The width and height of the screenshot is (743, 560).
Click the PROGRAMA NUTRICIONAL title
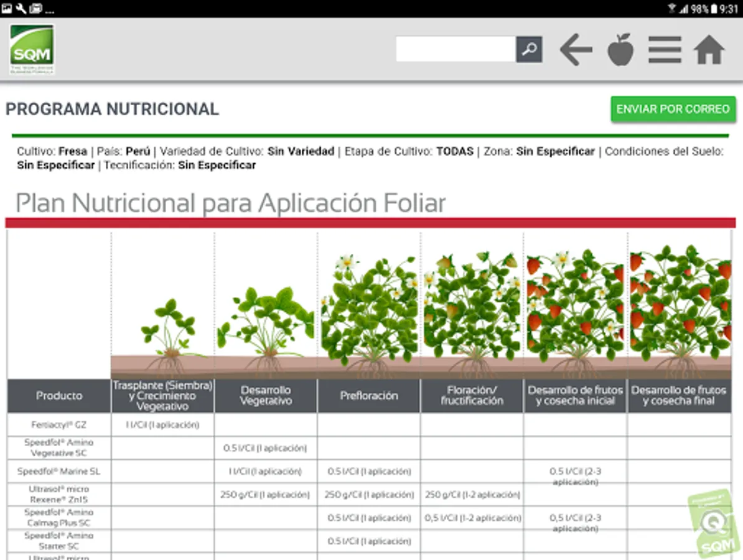[x=112, y=109]
